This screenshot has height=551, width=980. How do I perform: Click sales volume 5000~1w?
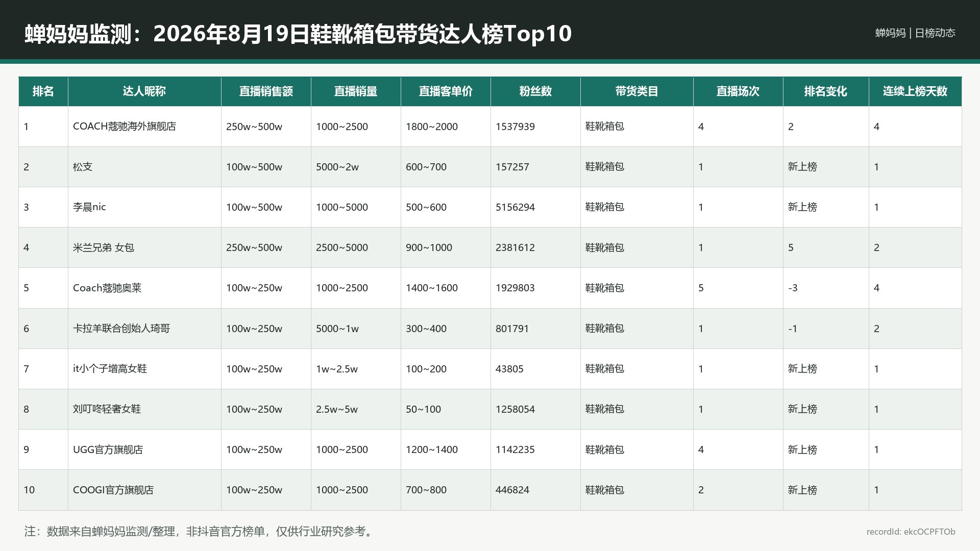point(337,329)
